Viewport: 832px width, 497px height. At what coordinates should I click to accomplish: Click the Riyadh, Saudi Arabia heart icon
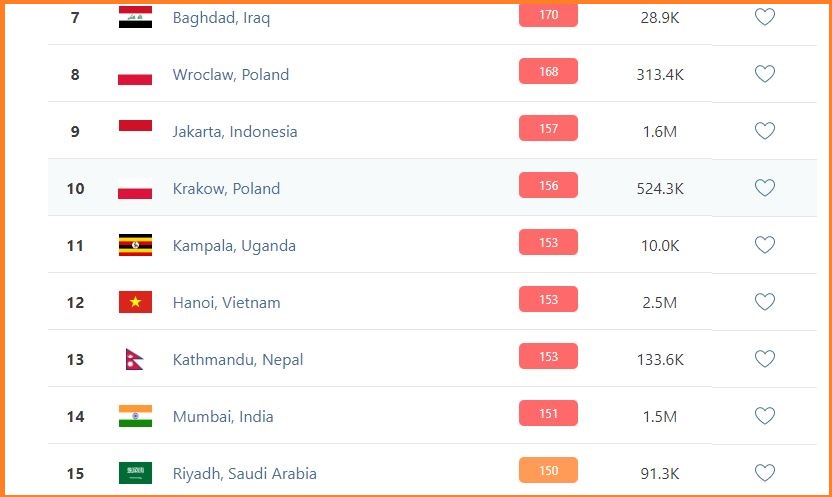pos(764,473)
